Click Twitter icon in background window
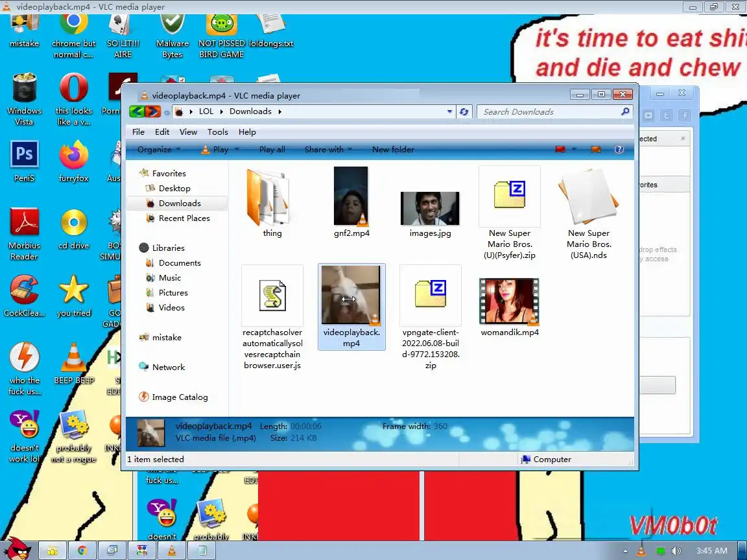This screenshot has width=747, height=560. pyautogui.click(x=667, y=115)
